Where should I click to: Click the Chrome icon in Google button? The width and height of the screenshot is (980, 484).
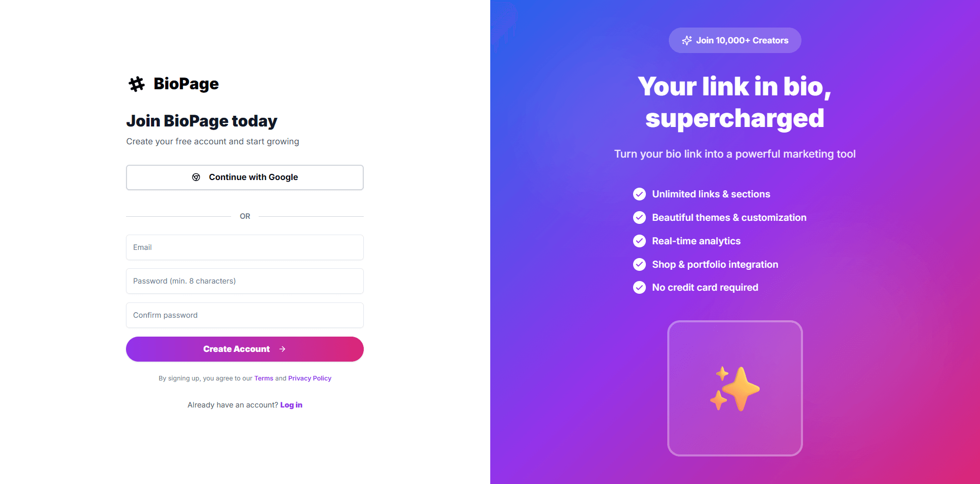point(196,177)
